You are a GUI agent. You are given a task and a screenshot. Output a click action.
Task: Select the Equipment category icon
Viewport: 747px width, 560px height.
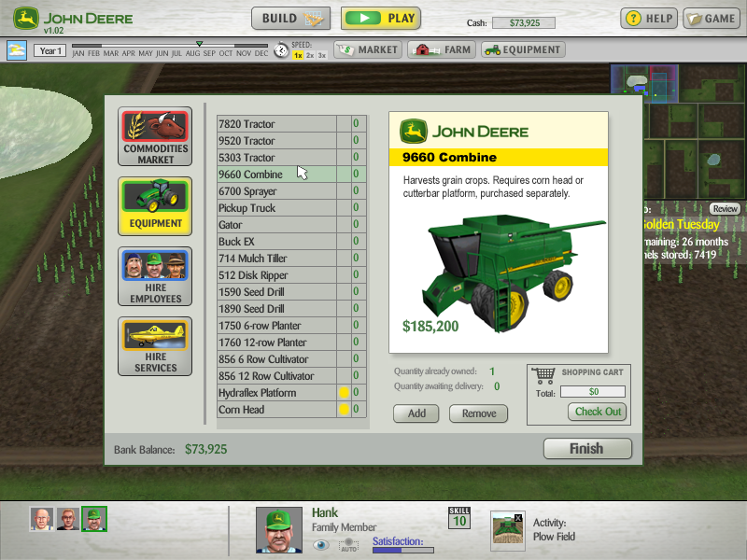[155, 206]
